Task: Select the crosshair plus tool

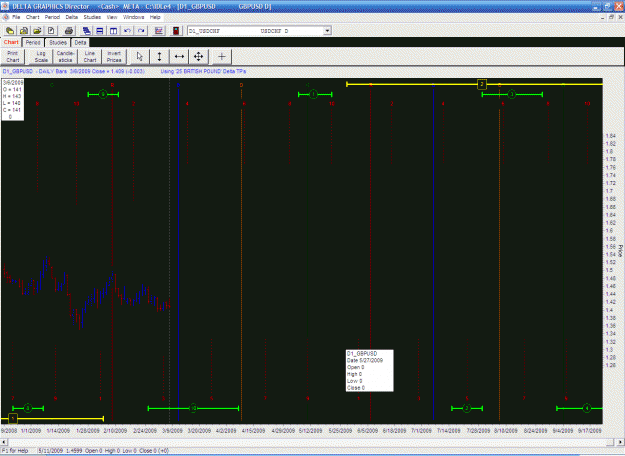Action: click(222, 57)
